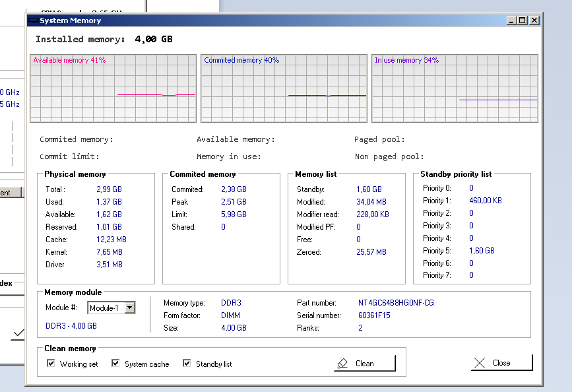
Task: Click Kernel value 7,65 MB
Action: coord(110,252)
